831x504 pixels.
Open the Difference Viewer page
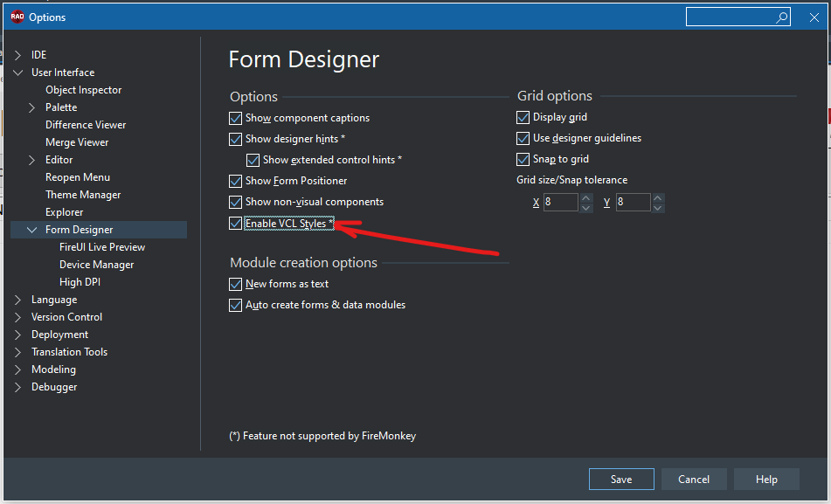[x=86, y=125]
